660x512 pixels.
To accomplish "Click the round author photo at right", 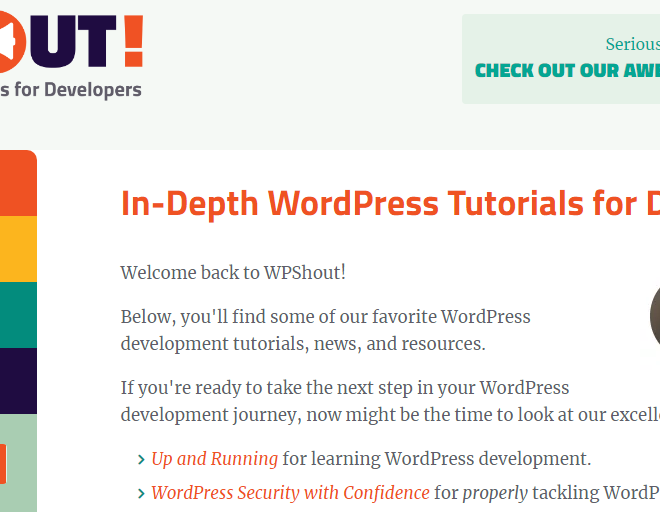I will coord(655,316).
